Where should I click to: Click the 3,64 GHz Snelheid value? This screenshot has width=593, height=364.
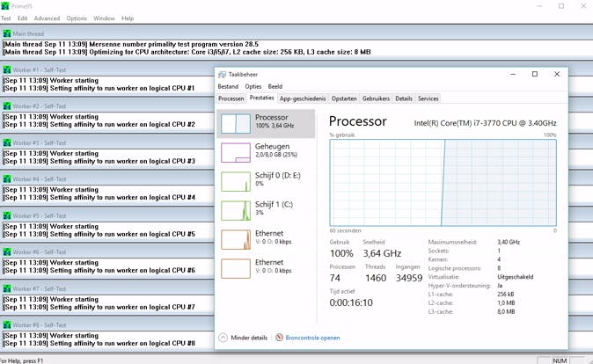click(382, 253)
